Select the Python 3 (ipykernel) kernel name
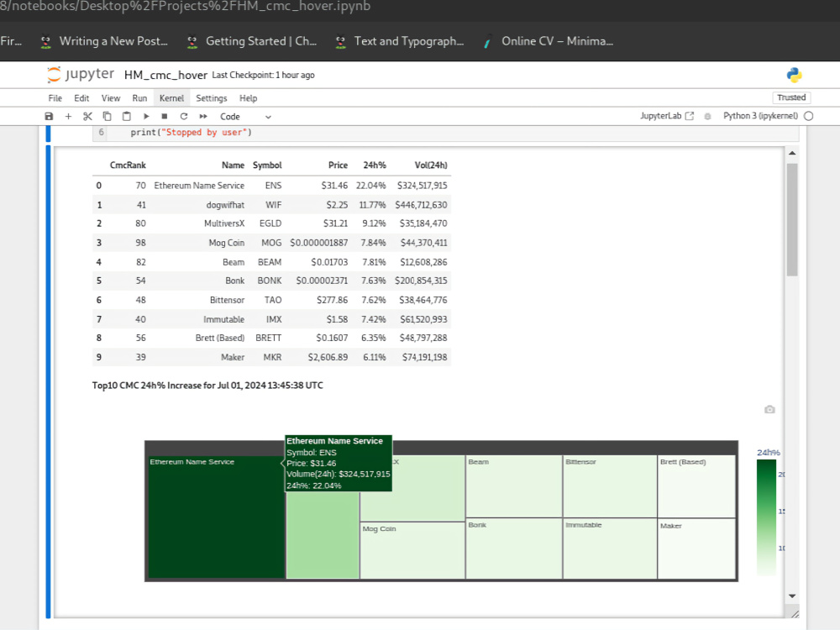Image resolution: width=840 pixels, height=630 pixels. tap(760, 116)
